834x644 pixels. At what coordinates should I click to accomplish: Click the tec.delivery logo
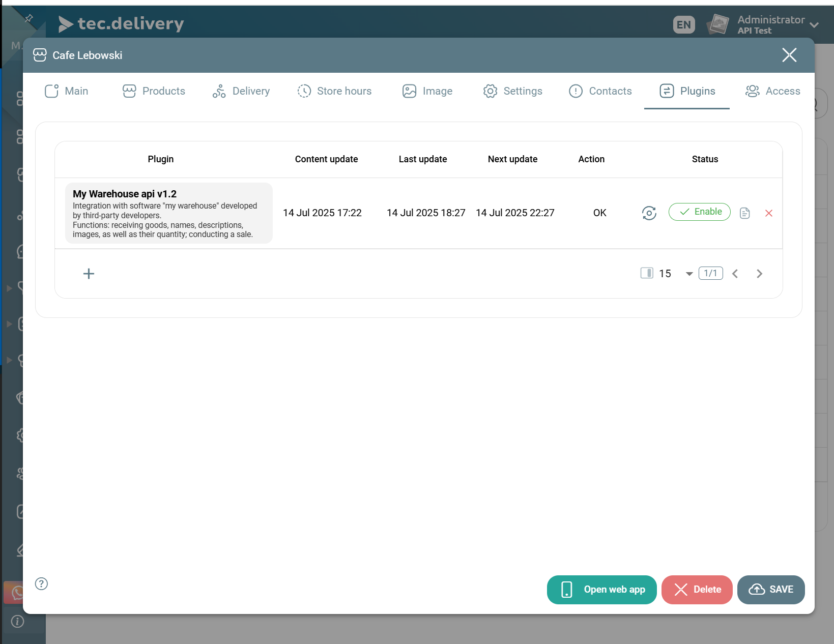pyautogui.click(x=121, y=24)
